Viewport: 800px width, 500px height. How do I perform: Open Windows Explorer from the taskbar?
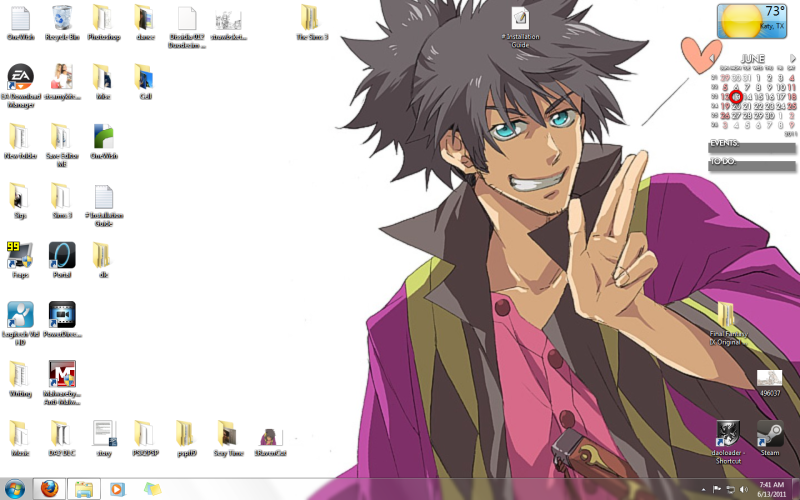[83, 489]
